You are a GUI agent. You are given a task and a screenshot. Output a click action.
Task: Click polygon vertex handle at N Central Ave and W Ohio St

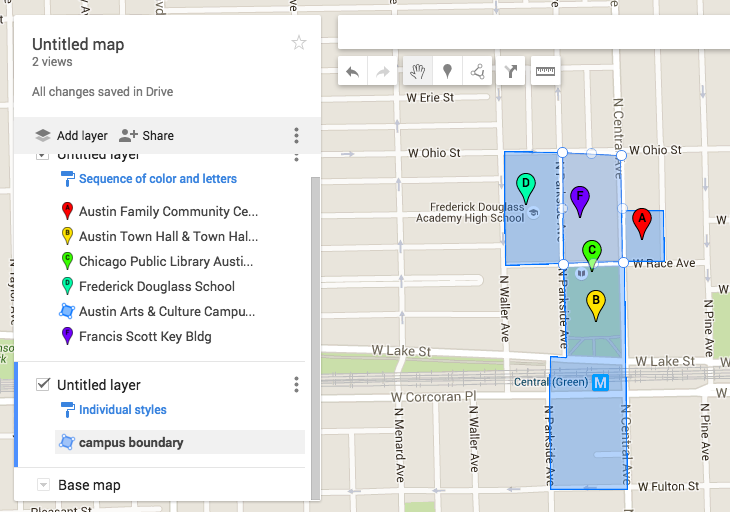pyautogui.click(x=621, y=155)
